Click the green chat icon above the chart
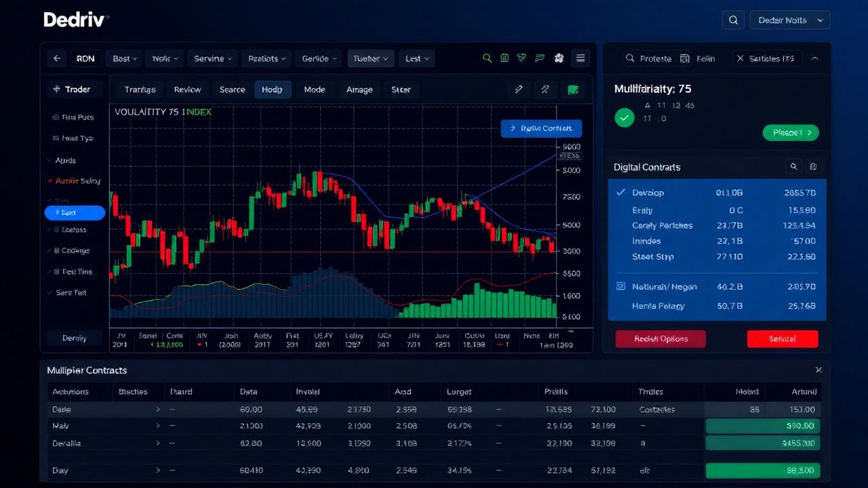Image resolution: width=868 pixels, height=488 pixels. coord(573,89)
